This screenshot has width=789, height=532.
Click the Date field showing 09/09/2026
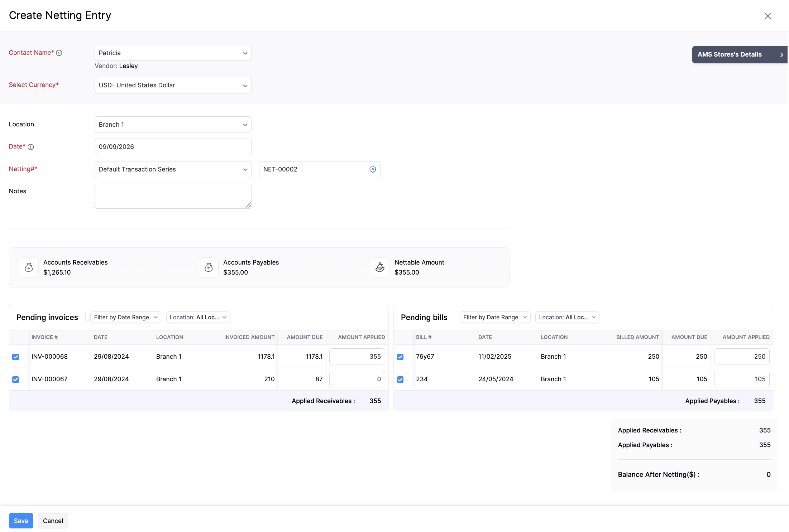[x=173, y=147]
